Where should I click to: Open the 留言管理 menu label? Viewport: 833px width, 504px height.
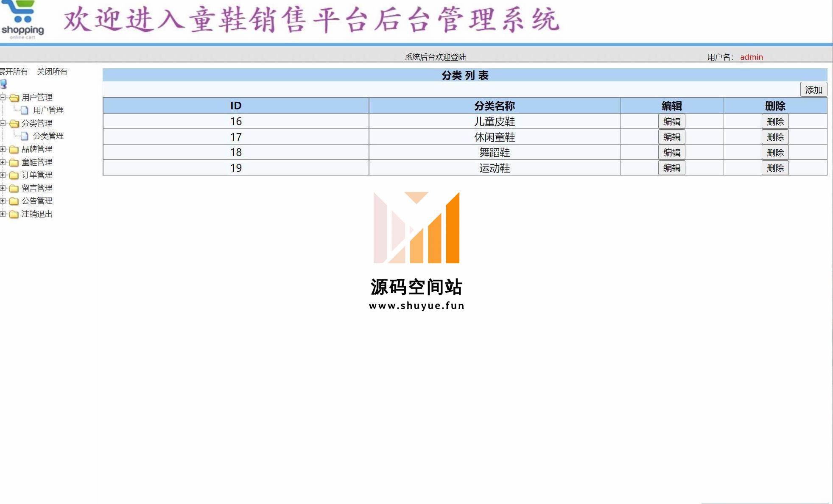[37, 188]
